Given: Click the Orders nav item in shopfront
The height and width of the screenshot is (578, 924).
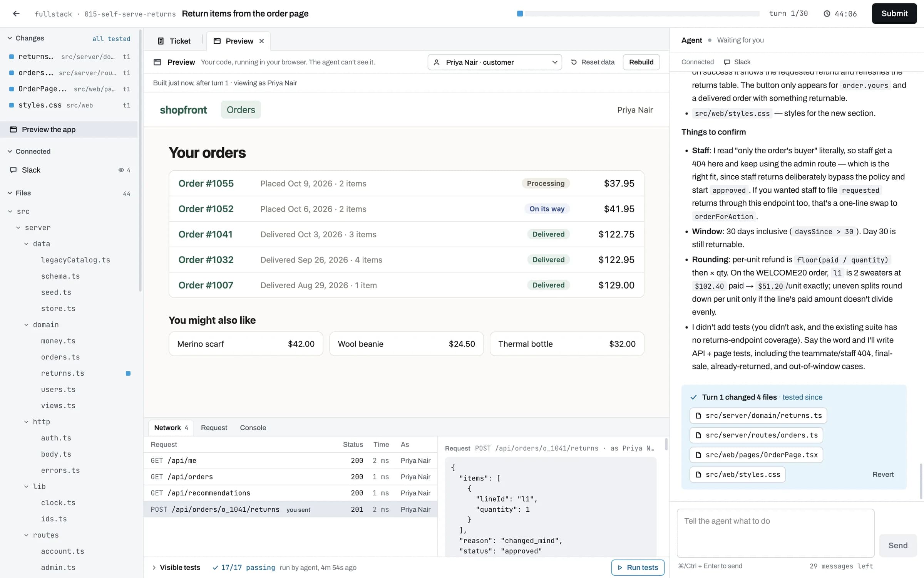Looking at the screenshot, I should [x=241, y=110].
